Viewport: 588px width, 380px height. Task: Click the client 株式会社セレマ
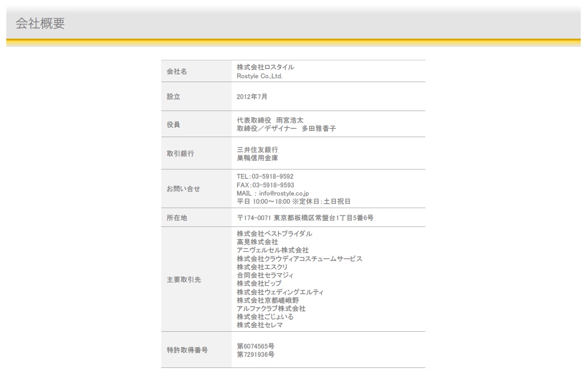(260, 325)
